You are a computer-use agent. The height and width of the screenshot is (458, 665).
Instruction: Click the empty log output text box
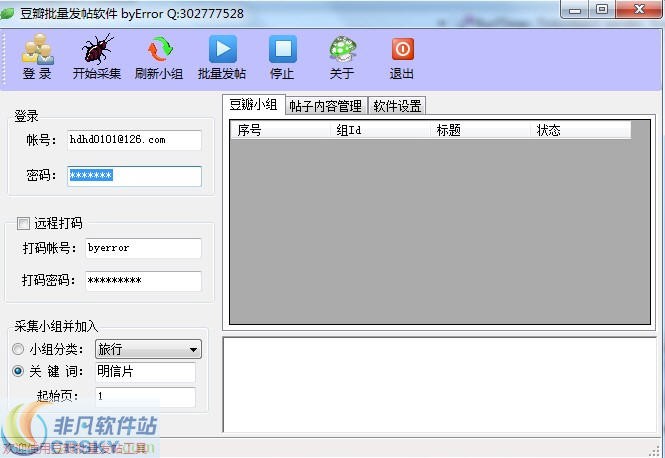click(x=439, y=385)
